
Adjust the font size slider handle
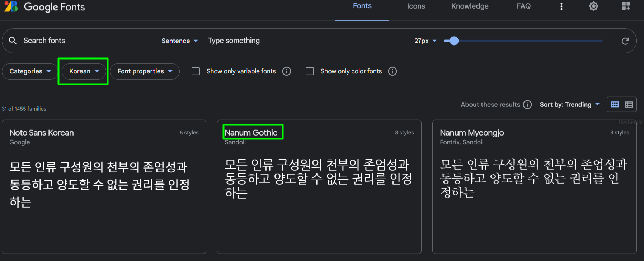point(454,41)
